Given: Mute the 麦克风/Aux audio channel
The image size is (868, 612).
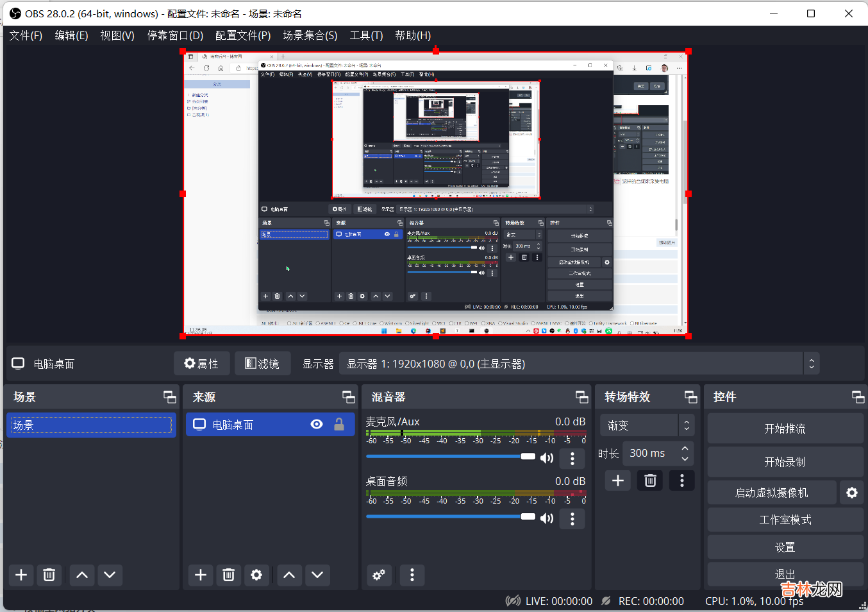Looking at the screenshot, I should tap(547, 458).
